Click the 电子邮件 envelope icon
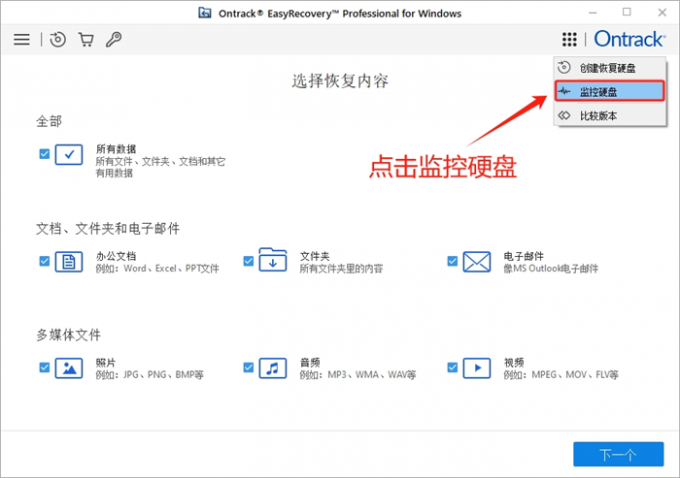The width and height of the screenshot is (680, 478). (x=477, y=262)
